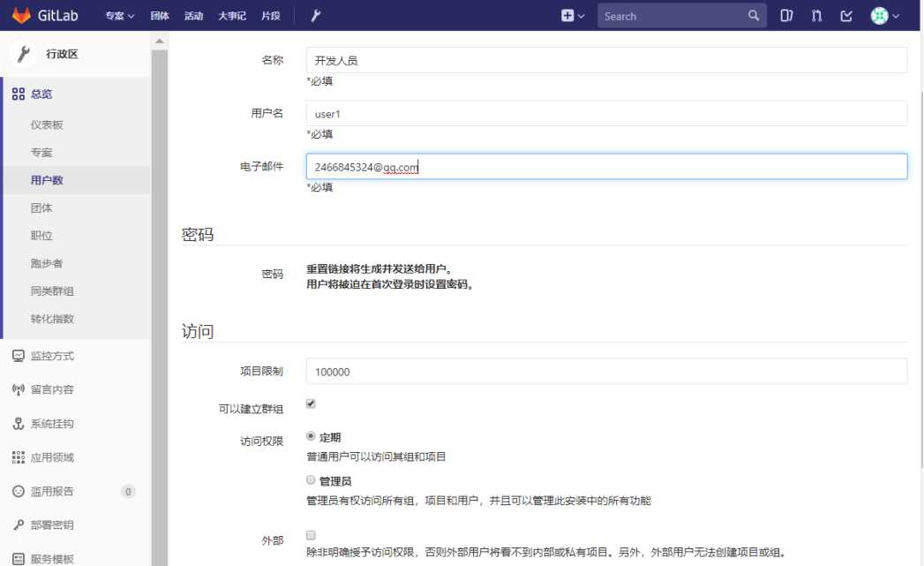Open the 团体 menu item
Image resolution: width=924 pixels, height=566 pixels.
tap(160, 16)
